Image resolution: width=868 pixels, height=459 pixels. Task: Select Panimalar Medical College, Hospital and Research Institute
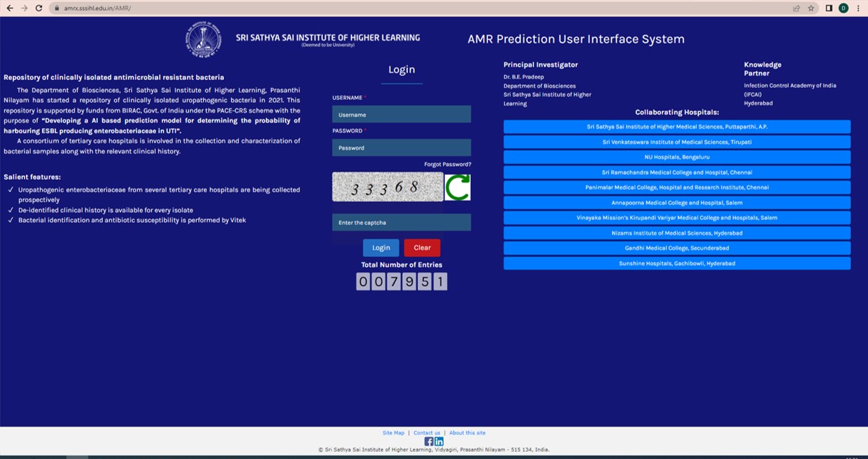pos(677,187)
